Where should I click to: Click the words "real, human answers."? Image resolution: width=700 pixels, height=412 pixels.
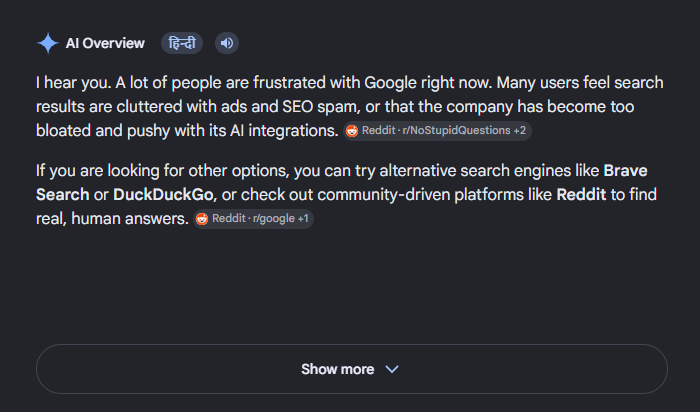(112, 219)
